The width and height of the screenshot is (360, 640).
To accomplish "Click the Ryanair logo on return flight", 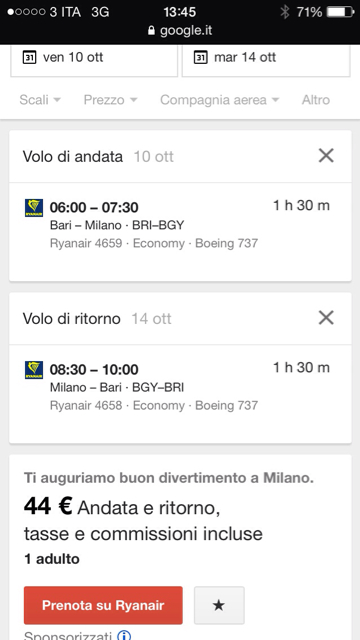I will coord(34,370).
